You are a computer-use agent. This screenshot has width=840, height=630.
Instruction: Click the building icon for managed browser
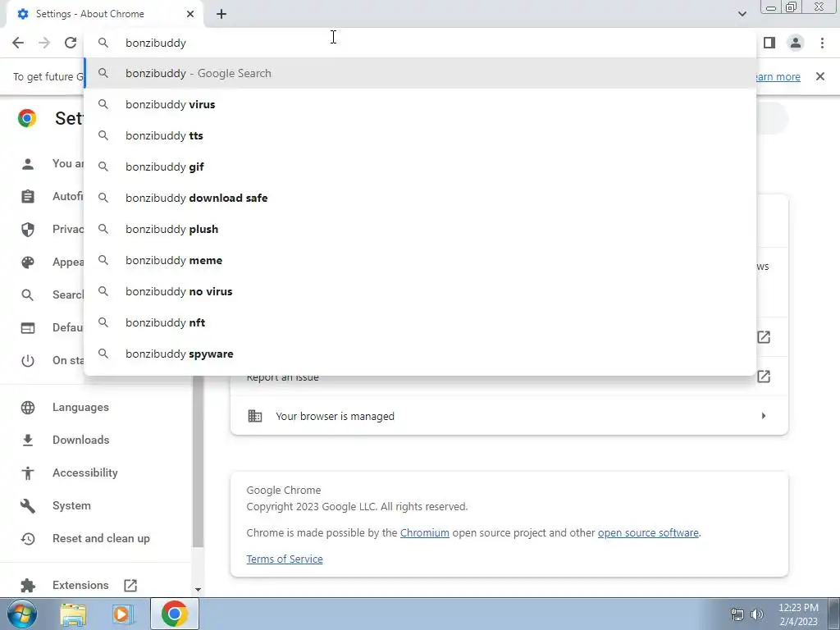pos(255,416)
